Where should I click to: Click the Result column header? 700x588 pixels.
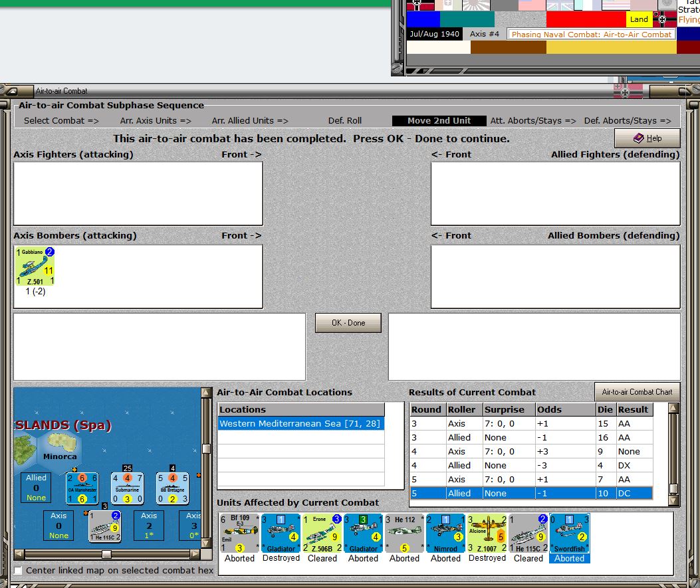635,409
